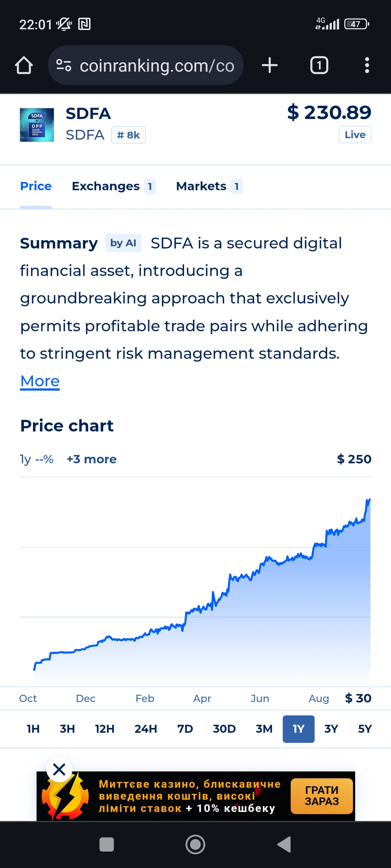Open the tab switcher icon
The height and width of the screenshot is (868, 391).
click(x=319, y=65)
